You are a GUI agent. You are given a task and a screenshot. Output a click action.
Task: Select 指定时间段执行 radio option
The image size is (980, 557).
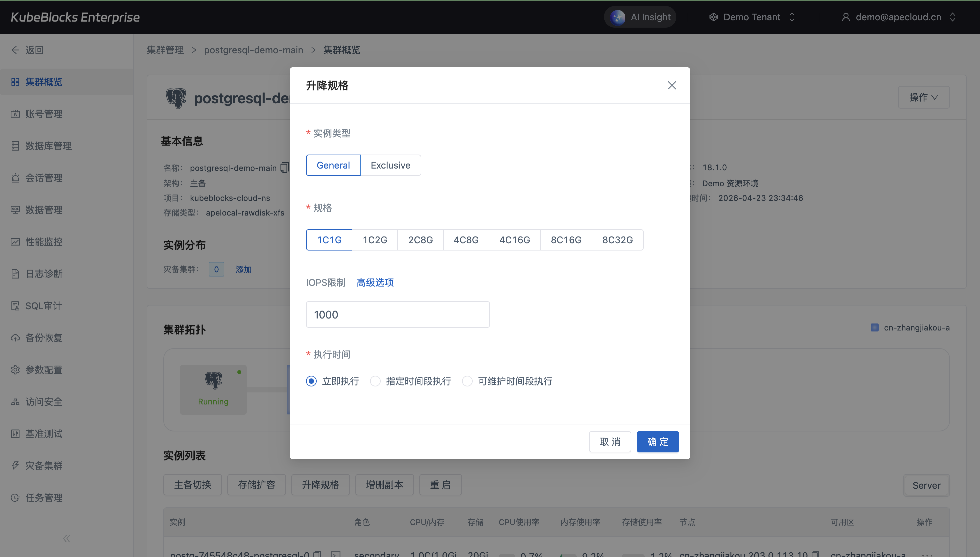375,381
